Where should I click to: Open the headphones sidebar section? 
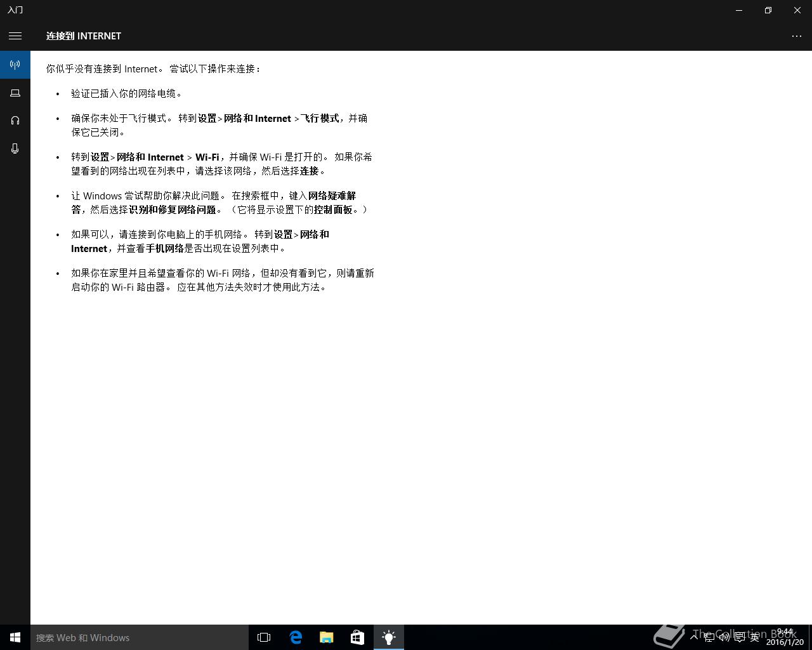pyautogui.click(x=15, y=121)
